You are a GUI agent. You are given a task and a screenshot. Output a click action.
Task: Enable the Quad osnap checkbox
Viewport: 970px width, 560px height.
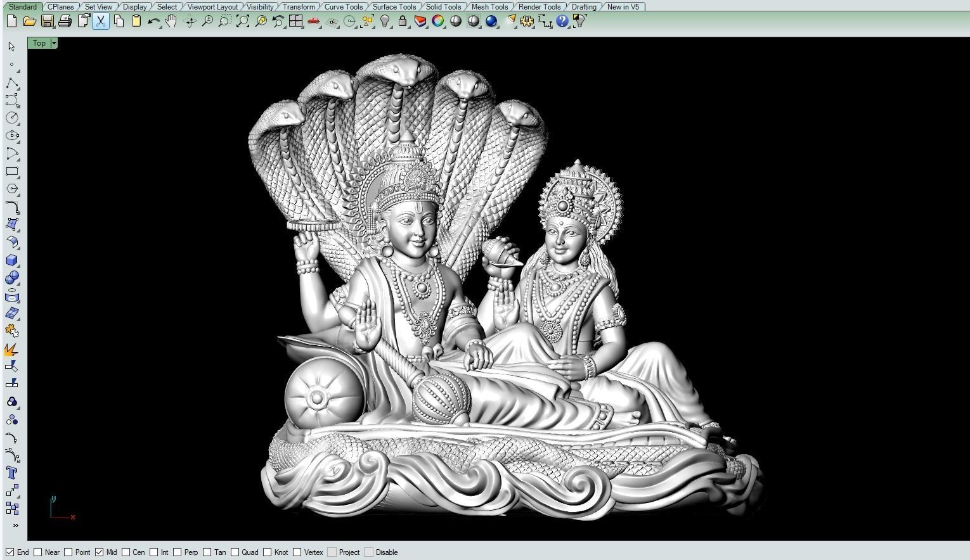click(x=235, y=552)
